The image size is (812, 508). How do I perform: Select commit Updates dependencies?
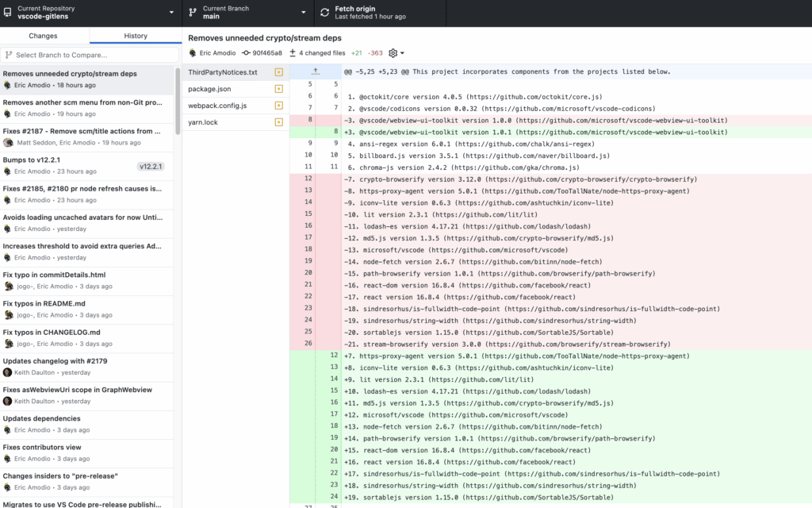tap(86, 424)
